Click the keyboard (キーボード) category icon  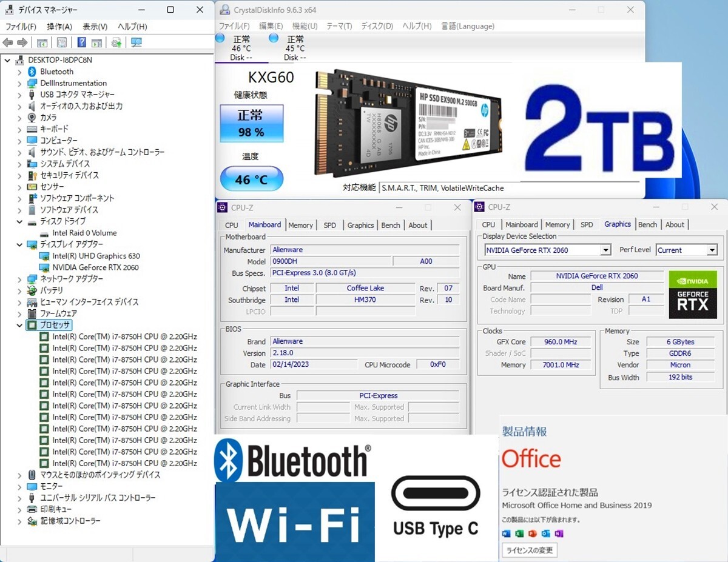click(x=33, y=129)
